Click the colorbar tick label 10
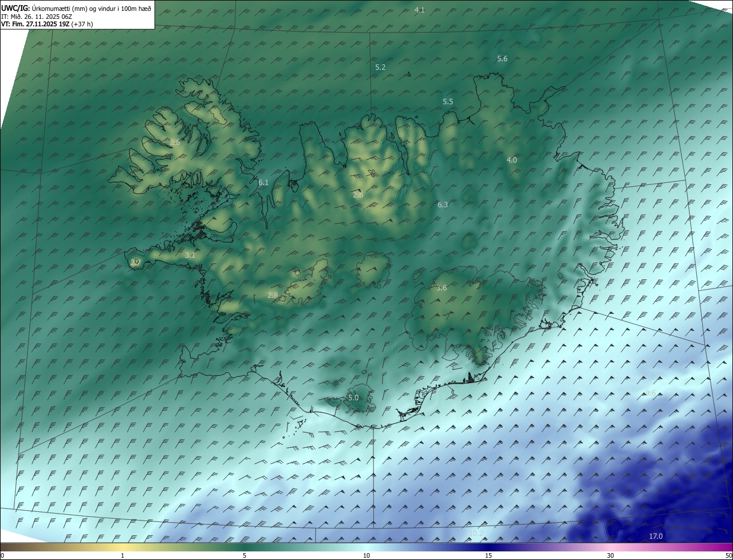This screenshot has width=733, height=560. pos(366,556)
